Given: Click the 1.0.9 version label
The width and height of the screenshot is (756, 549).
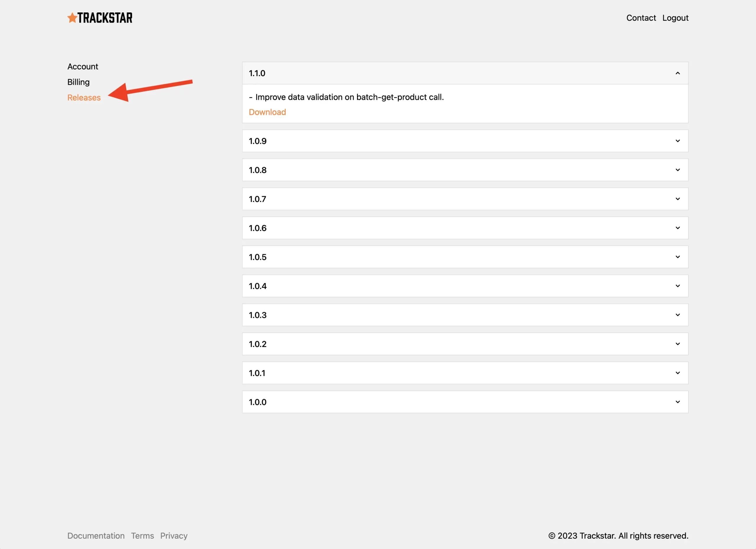Looking at the screenshot, I should coord(258,141).
